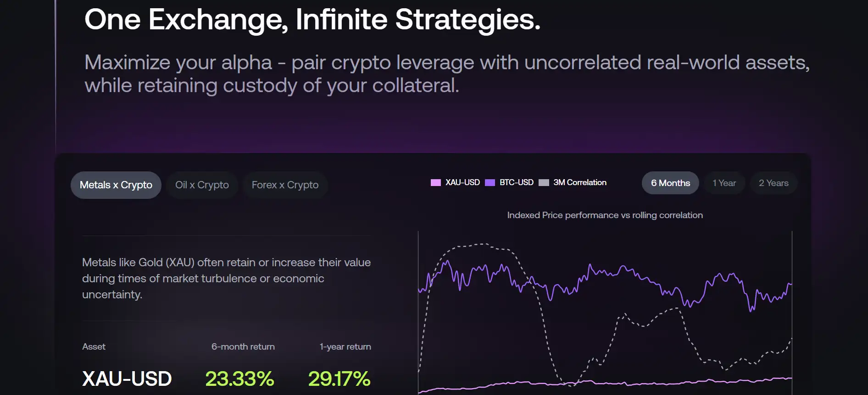Click the 23.33% six-month return value

(239, 379)
